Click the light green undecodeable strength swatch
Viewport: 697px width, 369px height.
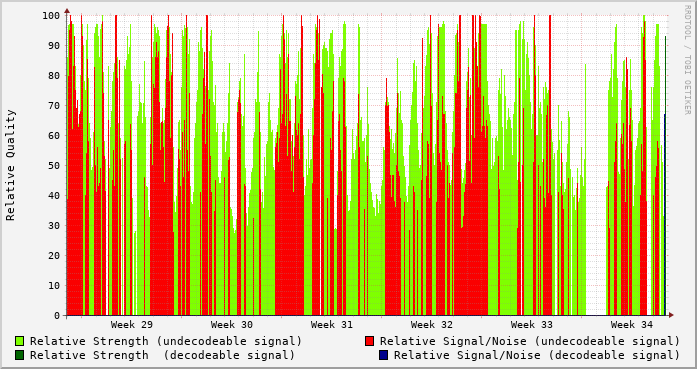20,341
